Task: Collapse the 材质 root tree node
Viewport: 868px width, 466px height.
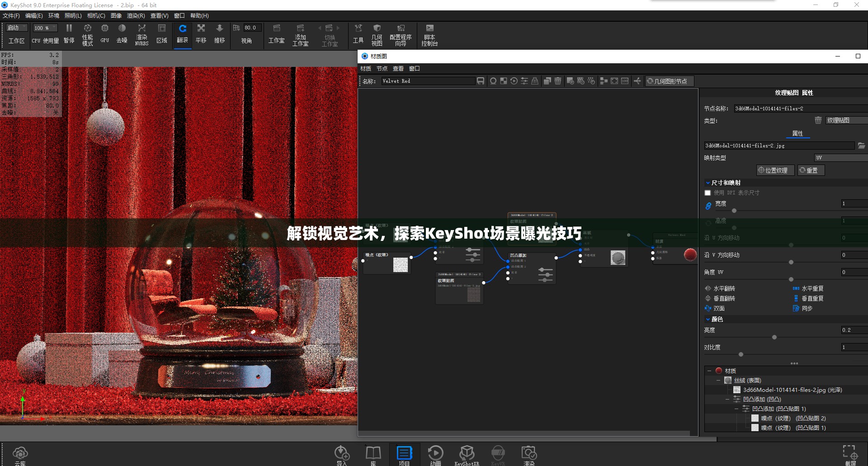Action: tap(709, 371)
